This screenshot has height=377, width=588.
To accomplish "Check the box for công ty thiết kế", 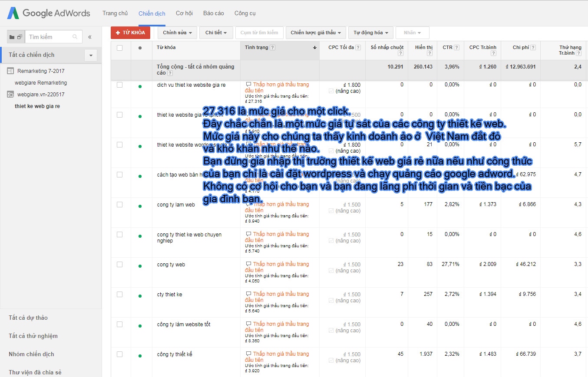I will [120, 354].
